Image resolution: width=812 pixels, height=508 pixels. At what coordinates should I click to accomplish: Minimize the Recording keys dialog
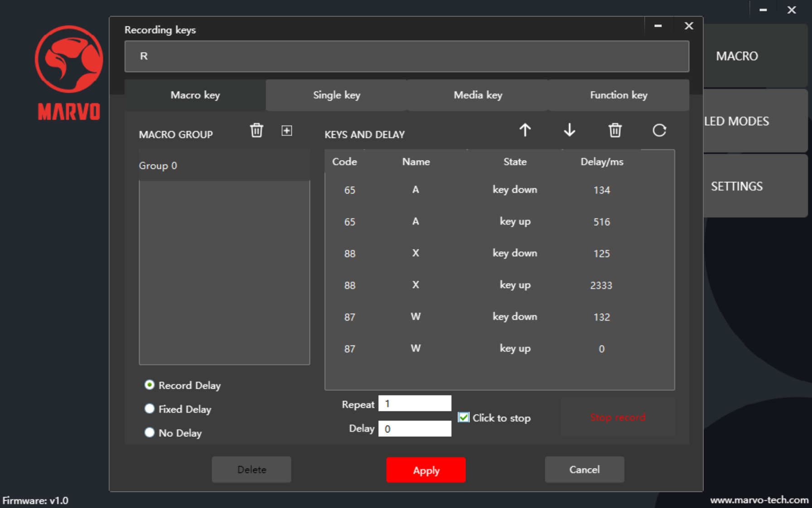658,26
